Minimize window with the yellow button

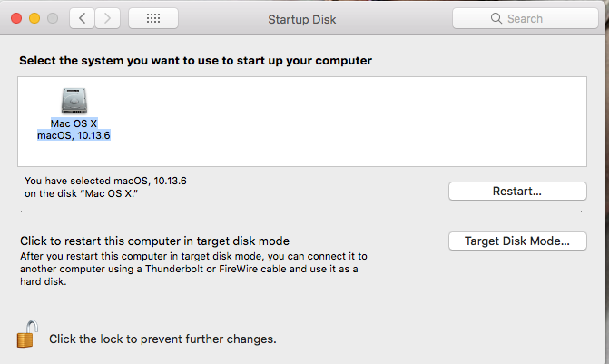pos(34,18)
